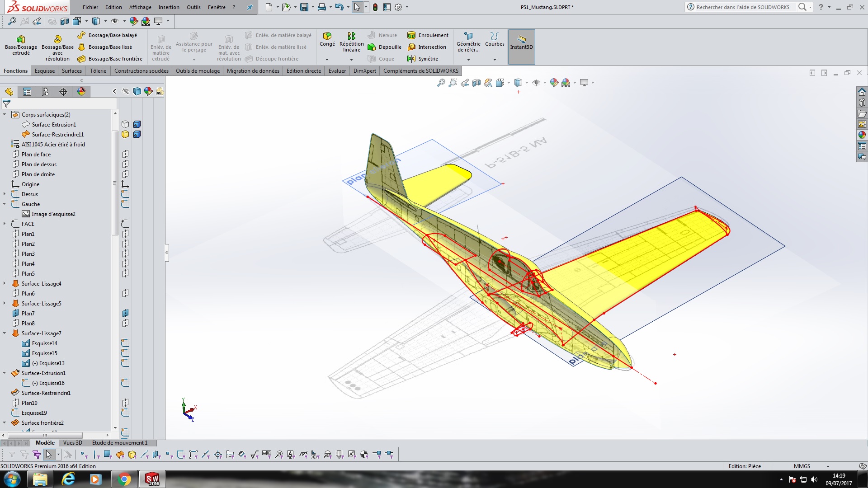868x488 pixels.
Task: Click the feature tree filter icon
Action: pos(6,104)
